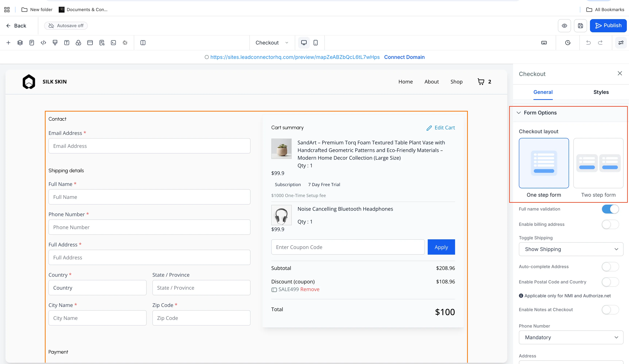Click the redo arrow icon
This screenshot has height=364, width=629.
coord(600,43)
